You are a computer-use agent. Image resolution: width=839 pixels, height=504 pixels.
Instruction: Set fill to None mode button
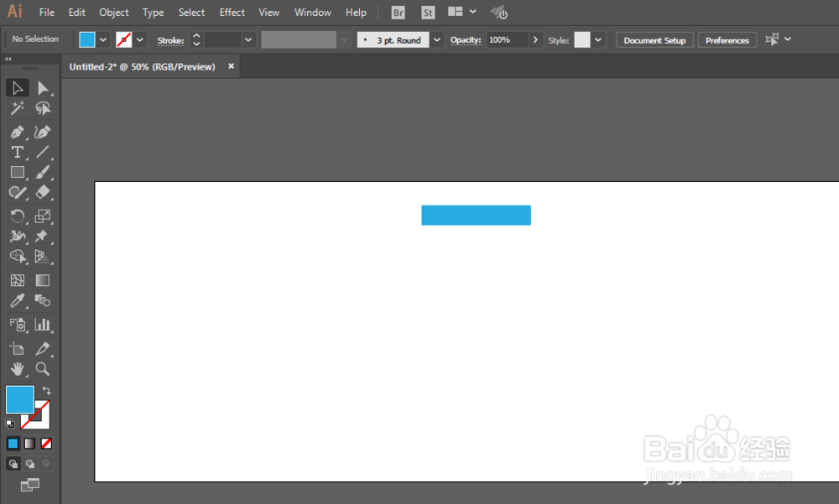pyautogui.click(x=46, y=444)
